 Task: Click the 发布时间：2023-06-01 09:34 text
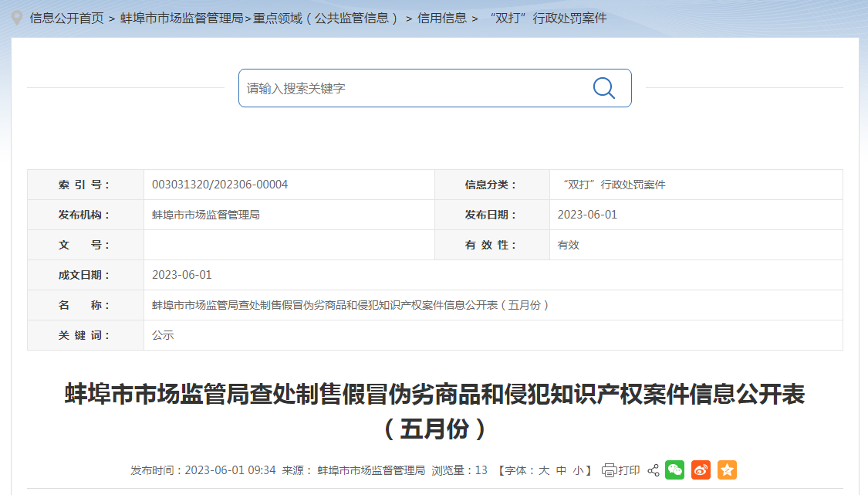[203, 470]
